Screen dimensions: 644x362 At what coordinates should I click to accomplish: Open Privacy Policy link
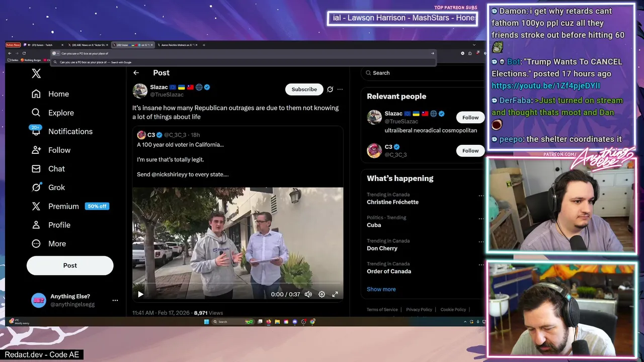pos(419,310)
